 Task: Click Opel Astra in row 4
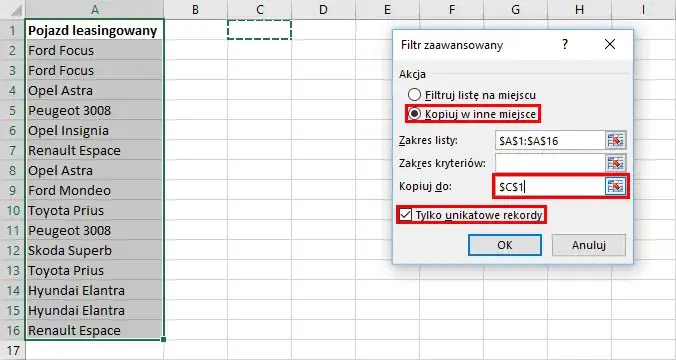(x=94, y=91)
